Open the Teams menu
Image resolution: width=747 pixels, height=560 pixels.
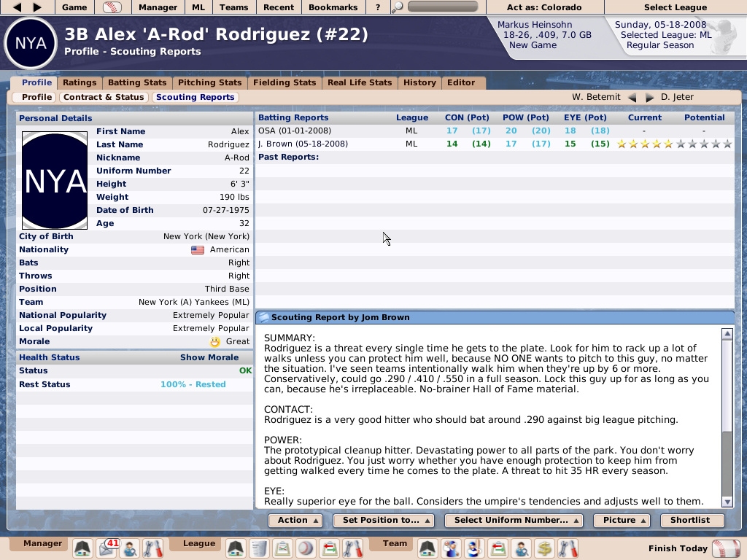(234, 7)
